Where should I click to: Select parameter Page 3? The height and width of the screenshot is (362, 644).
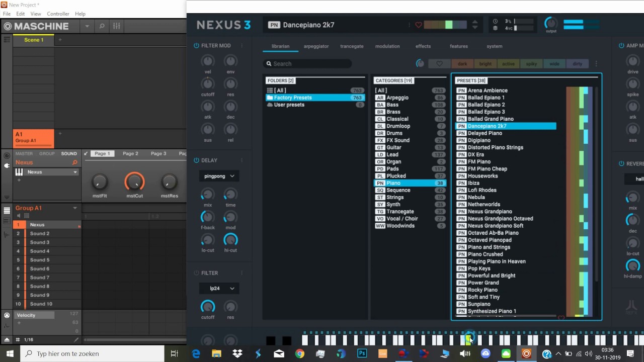pos(158,154)
